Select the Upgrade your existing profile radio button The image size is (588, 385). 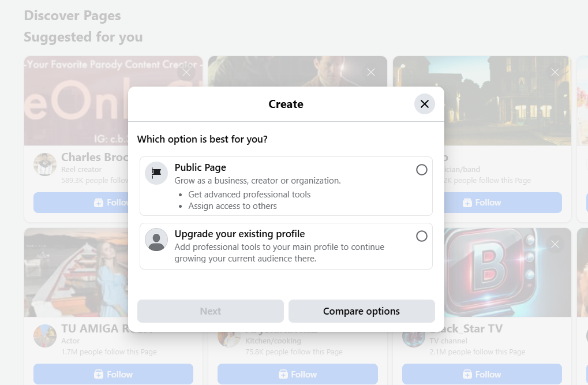point(421,236)
